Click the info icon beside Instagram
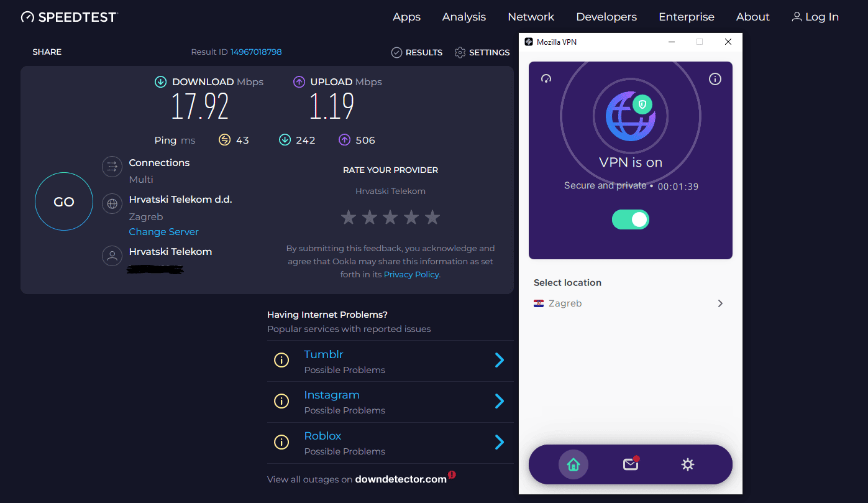This screenshot has width=868, height=503. (x=281, y=402)
